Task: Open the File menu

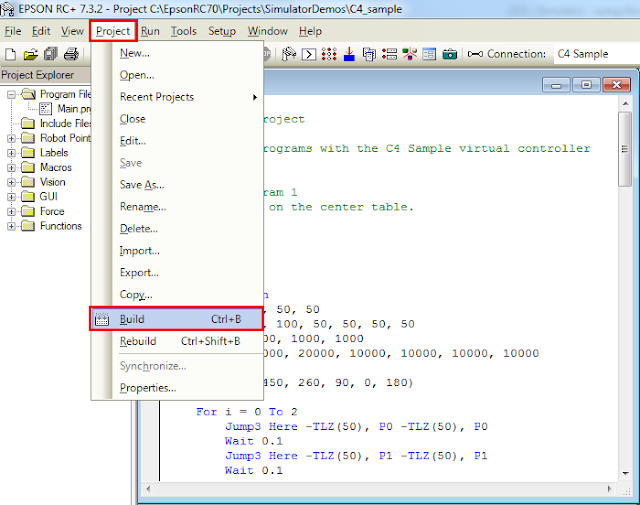Action: (13, 31)
